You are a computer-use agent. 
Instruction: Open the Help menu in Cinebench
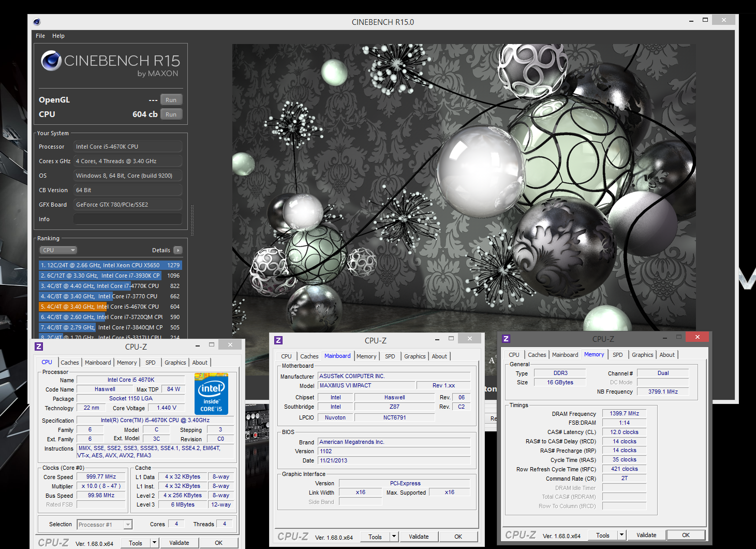tap(58, 36)
